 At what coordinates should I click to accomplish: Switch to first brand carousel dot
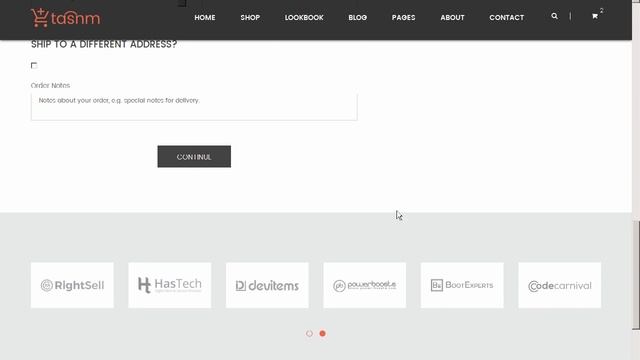[x=309, y=333]
